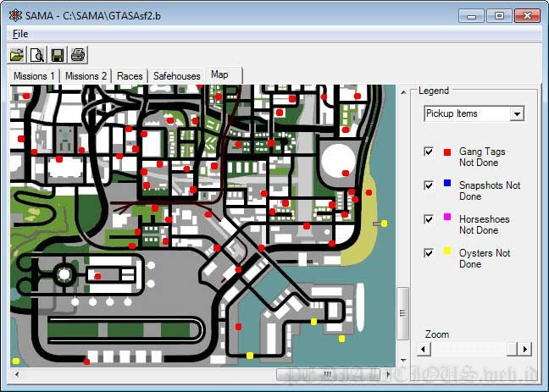Click the red gang tag marker on the airport terminal building
Screen dimensions: 549x392
click(97, 277)
